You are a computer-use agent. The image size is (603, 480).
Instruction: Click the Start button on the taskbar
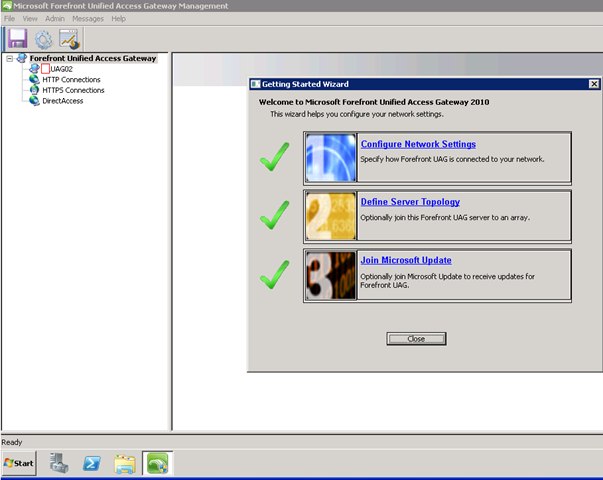pyautogui.click(x=19, y=463)
